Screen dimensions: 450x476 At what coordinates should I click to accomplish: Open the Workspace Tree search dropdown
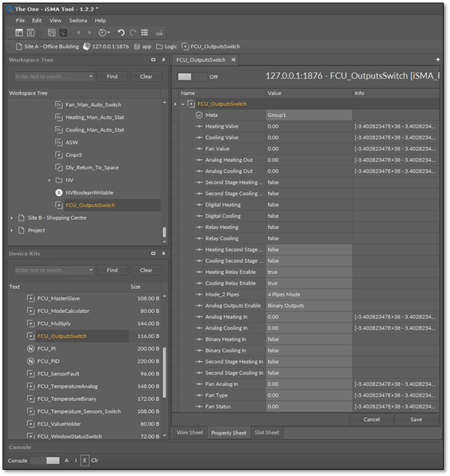[91, 77]
